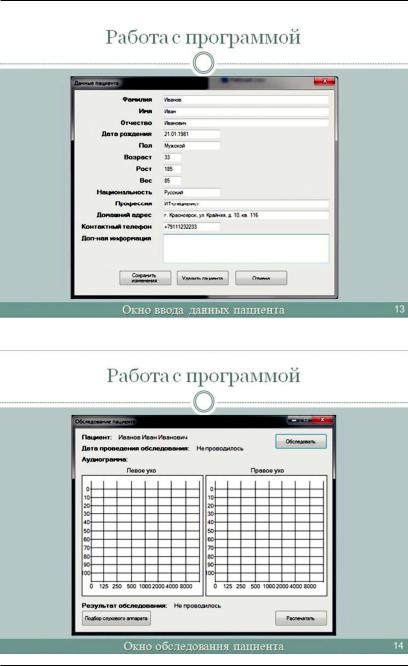
Task: Click the Окно обследования пациента caption
Action: click(203, 646)
